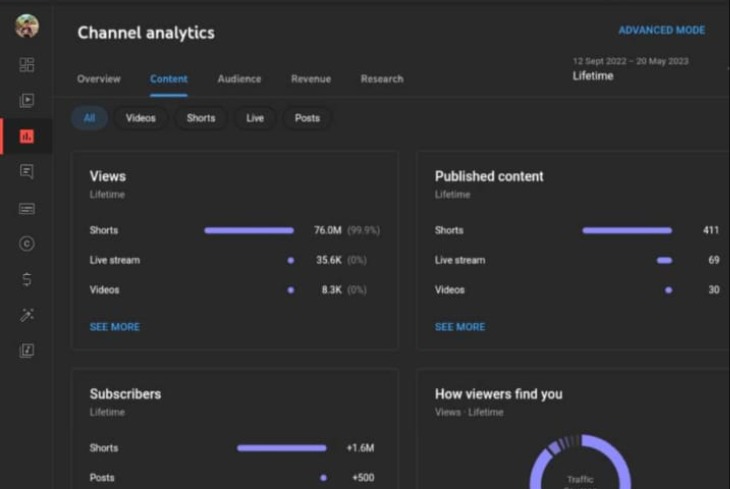730x489 pixels.
Task: Switch to the Overview tab
Action: [x=99, y=79]
